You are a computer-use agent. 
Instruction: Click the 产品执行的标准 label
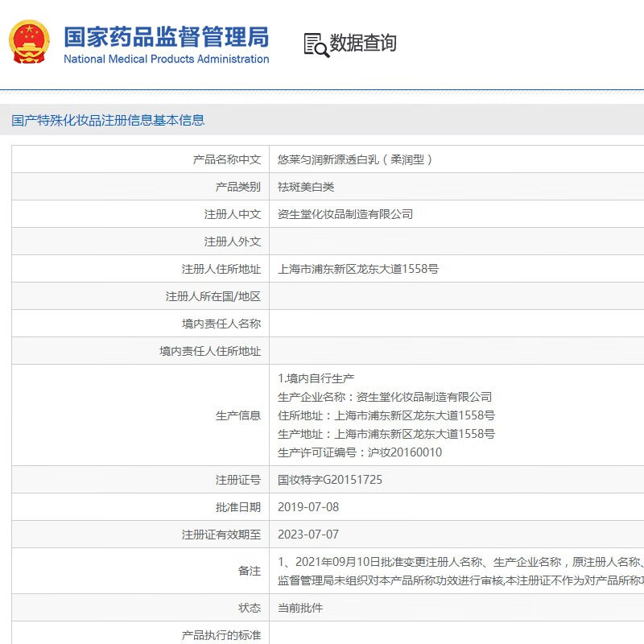click(x=221, y=635)
